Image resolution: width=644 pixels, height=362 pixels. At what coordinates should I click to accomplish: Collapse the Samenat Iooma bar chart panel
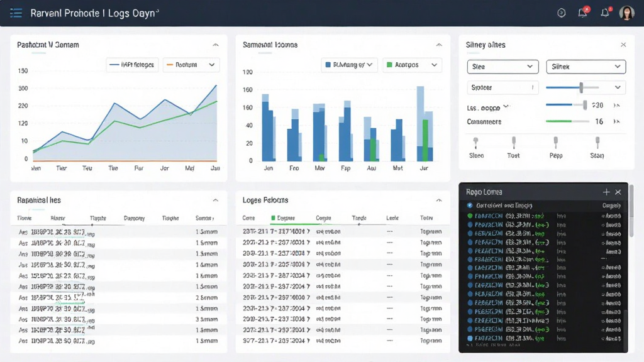point(439,45)
